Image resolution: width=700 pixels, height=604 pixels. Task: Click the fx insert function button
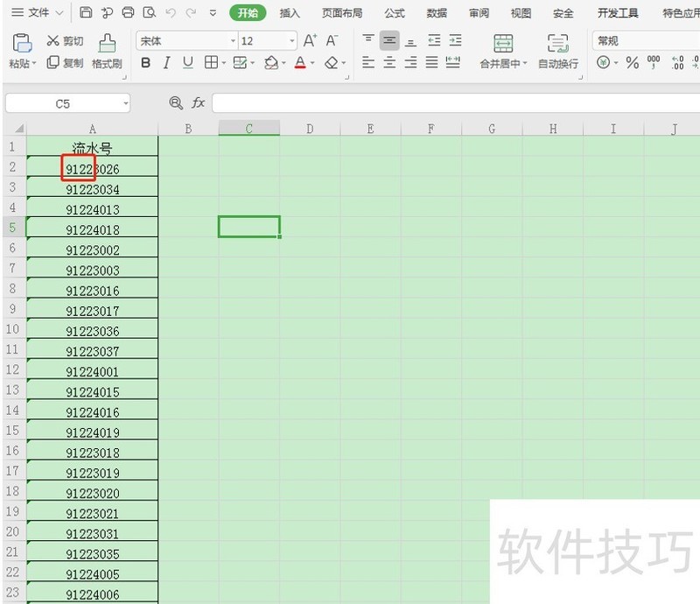pos(199,102)
